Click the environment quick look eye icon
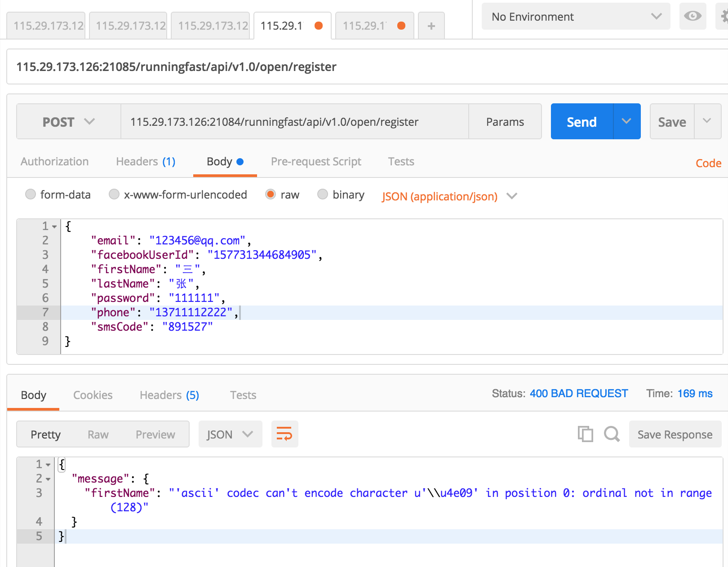Viewport: 728px width, 567px height. point(692,17)
